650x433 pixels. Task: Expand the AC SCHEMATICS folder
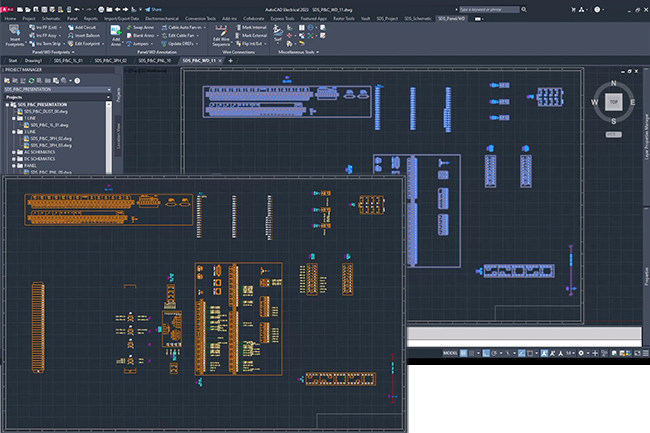(x=12, y=152)
